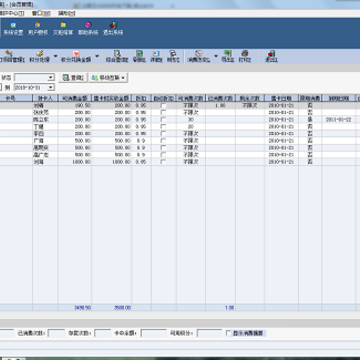Viewport: 360px width, 360px height.
Task: Click the second icon in the top blue toolbar
Action: (x=38, y=29)
